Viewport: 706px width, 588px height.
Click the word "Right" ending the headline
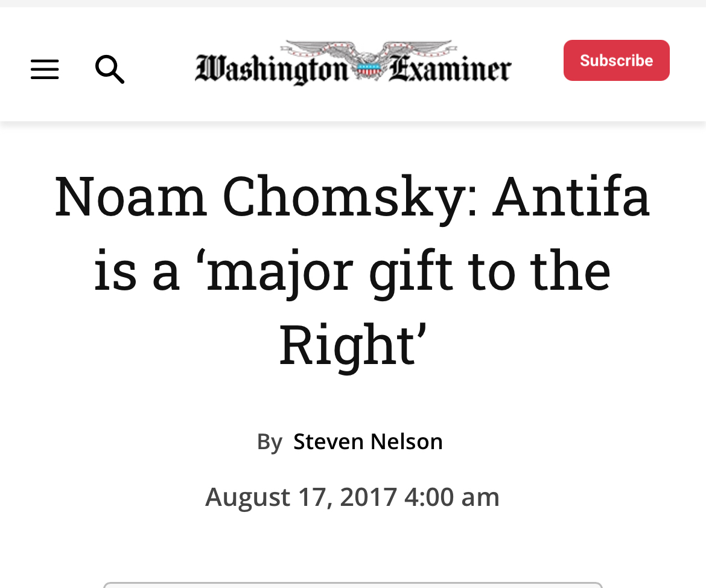(x=347, y=345)
